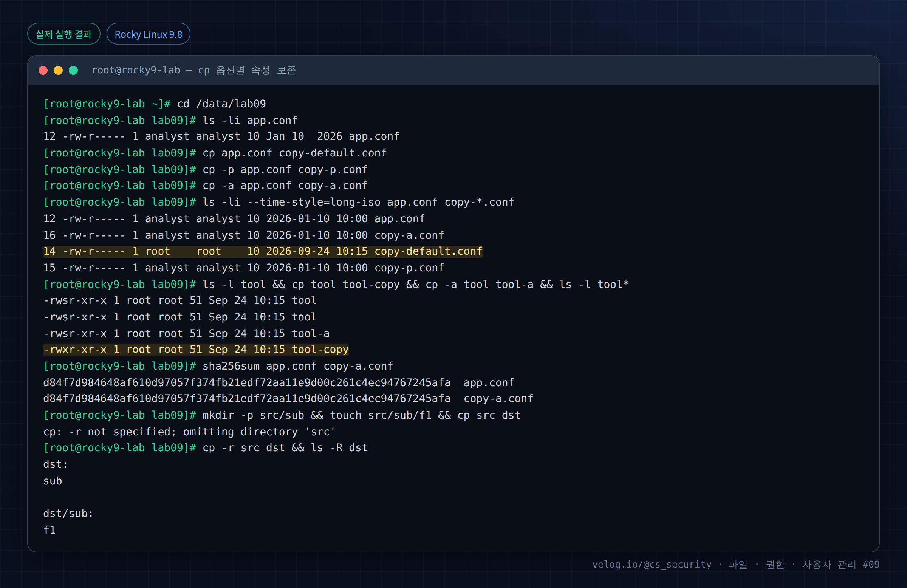Click the 'dst:' output line

pyautogui.click(x=56, y=464)
